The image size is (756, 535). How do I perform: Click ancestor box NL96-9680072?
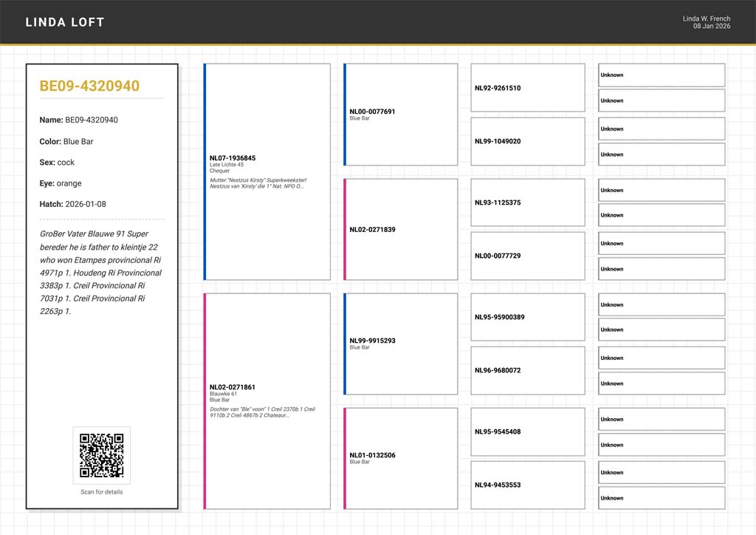pyautogui.click(x=528, y=370)
